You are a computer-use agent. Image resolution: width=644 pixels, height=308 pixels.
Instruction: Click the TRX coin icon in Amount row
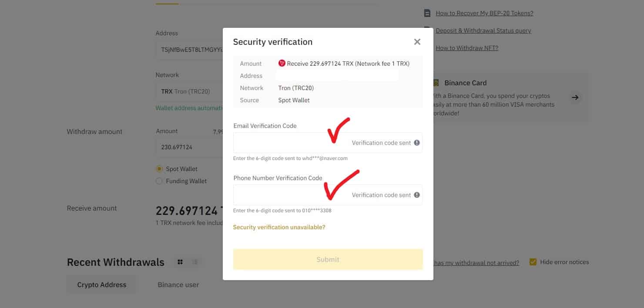[282, 64]
